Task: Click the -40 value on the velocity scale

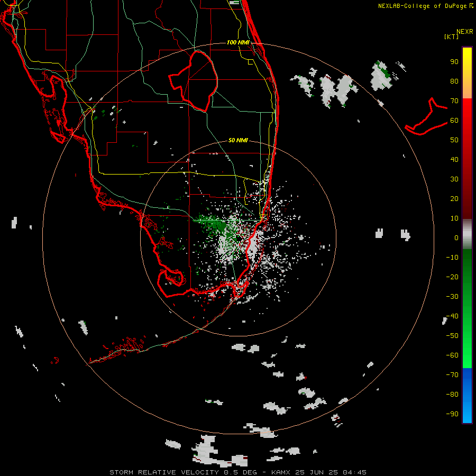Action: tap(452, 316)
